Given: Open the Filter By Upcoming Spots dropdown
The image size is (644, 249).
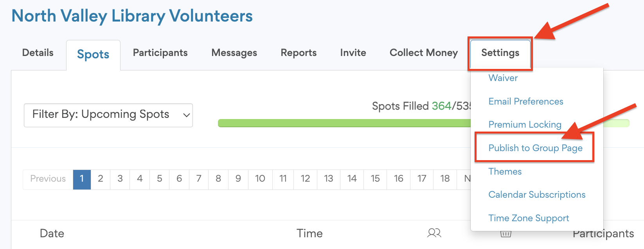Looking at the screenshot, I should coord(108,115).
